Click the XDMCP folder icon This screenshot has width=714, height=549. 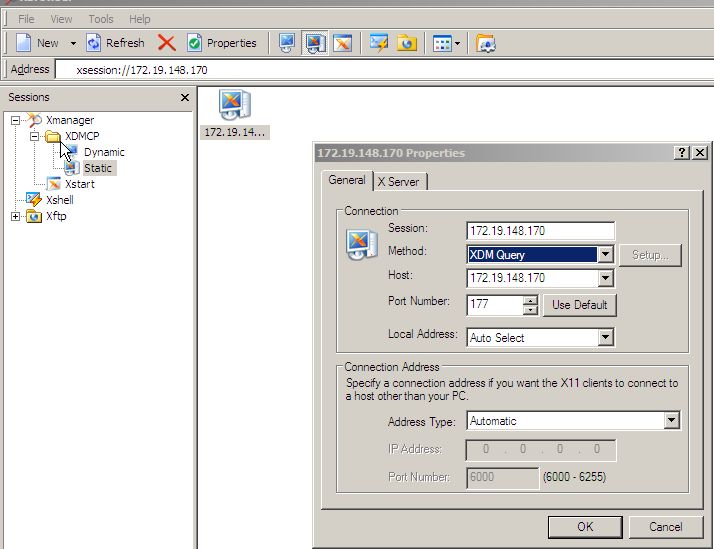tap(53, 136)
